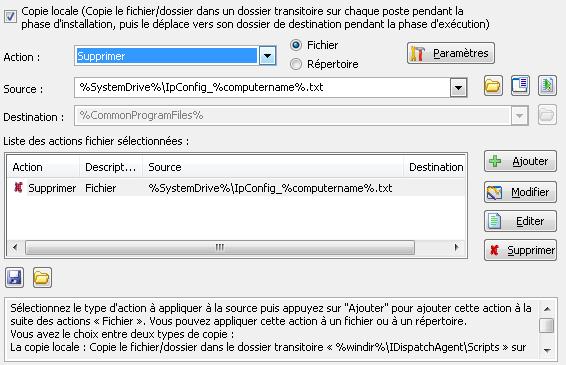
Task: Click the Action column header
Action: click(x=43, y=167)
